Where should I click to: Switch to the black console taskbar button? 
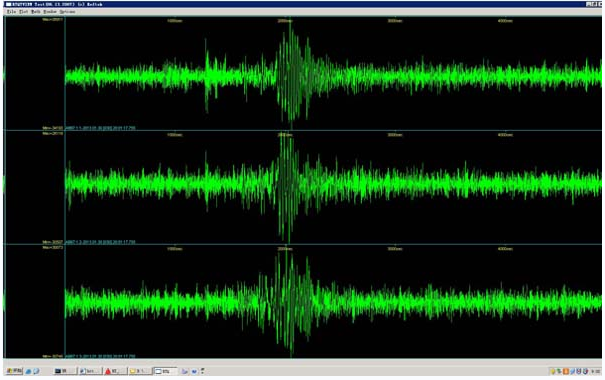point(64,371)
